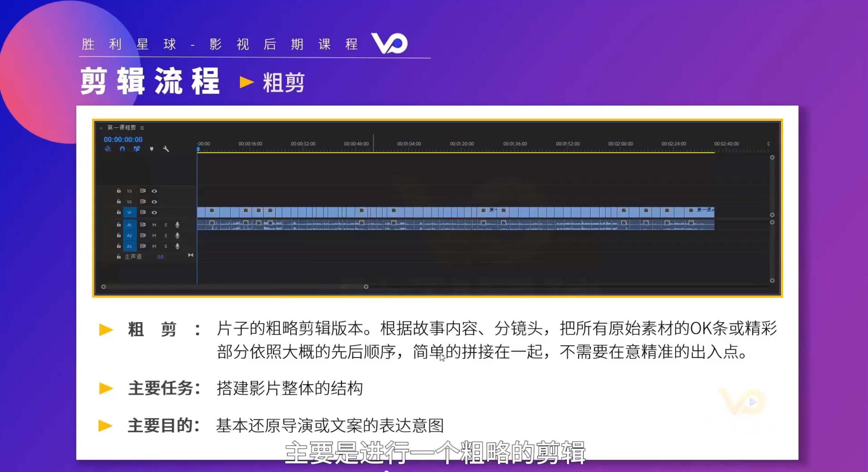Click the master track 0.0 volume value

(160, 257)
